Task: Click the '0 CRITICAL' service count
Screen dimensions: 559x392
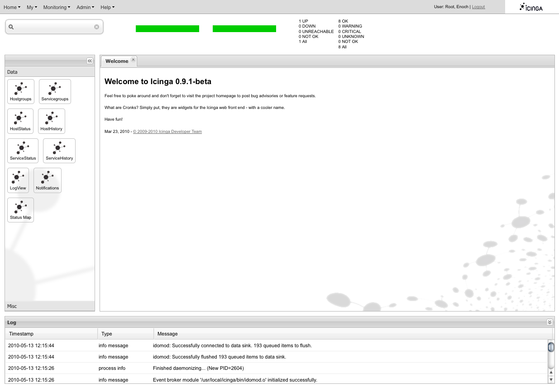Action: (x=349, y=32)
